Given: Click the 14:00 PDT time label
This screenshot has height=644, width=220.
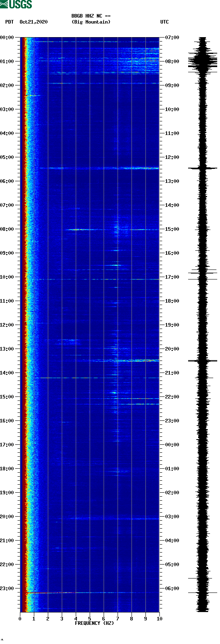Looking at the screenshot, I should click(x=7, y=373).
